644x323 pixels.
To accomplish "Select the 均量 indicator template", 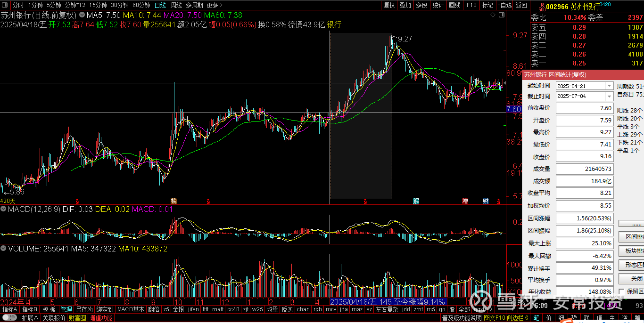I will point(272,309).
